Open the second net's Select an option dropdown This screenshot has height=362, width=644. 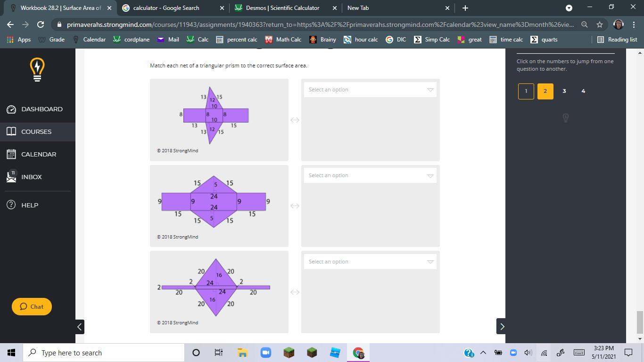pyautogui.click(x=370, y=175)
